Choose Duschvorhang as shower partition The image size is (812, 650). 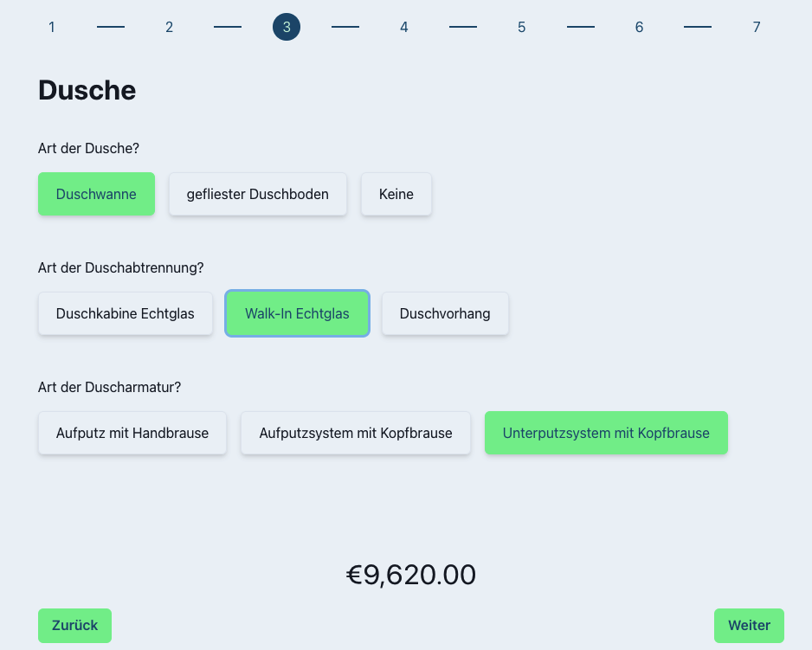(x=445, y=313)
